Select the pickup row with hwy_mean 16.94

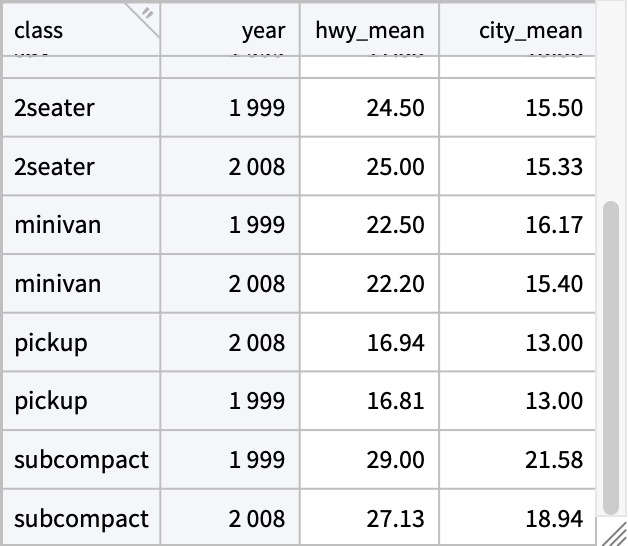[51, 343]
